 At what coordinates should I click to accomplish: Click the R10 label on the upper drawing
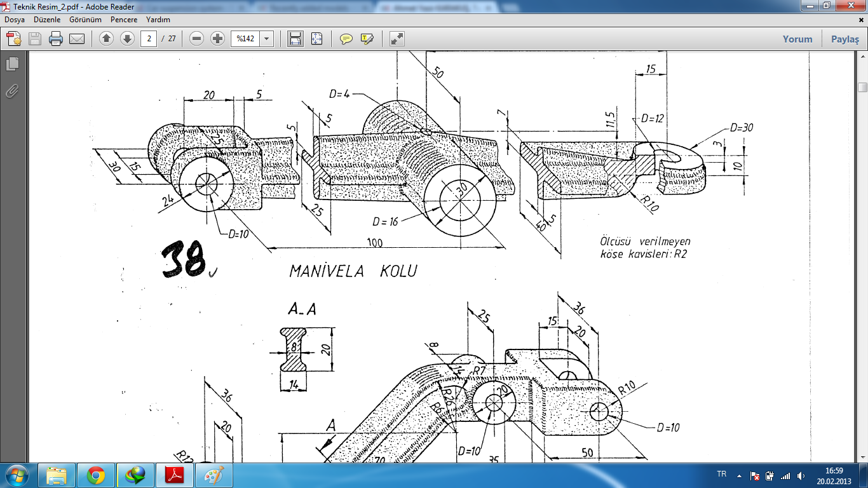pyautogui.click(x=650, y=203)
